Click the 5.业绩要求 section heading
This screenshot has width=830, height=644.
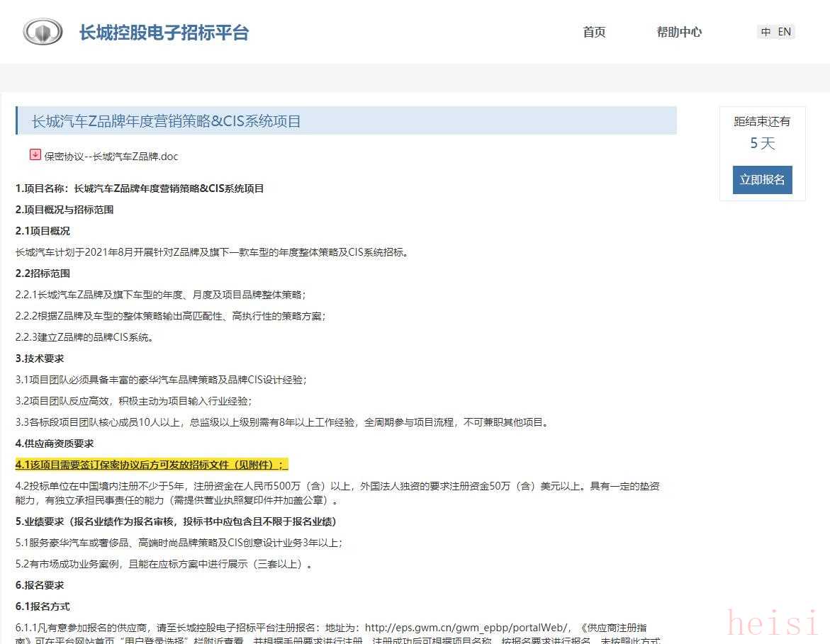click(176, 521)
